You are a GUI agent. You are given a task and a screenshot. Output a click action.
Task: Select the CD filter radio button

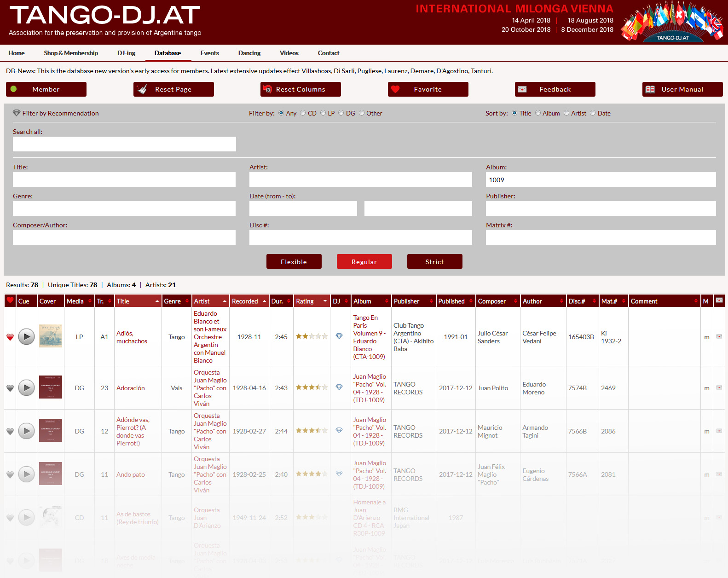[303, 113]
